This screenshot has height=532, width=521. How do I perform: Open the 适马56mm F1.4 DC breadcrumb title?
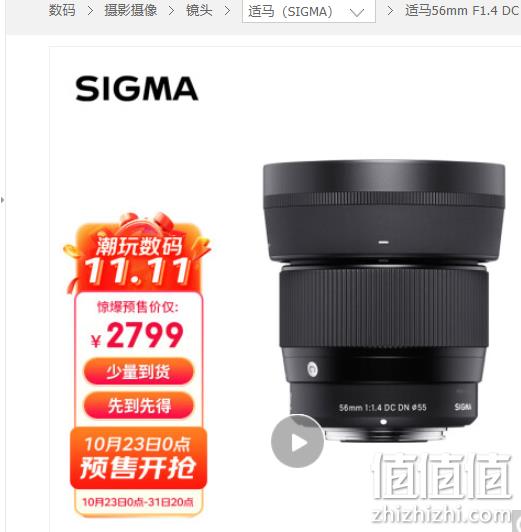463,11
